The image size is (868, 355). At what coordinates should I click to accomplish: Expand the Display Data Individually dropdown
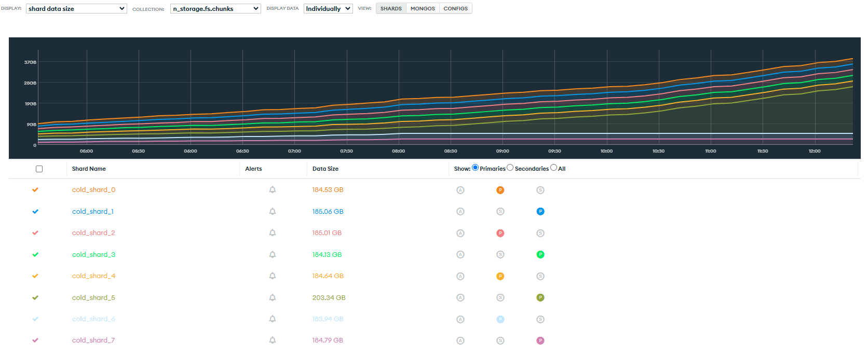pos(328,9)
